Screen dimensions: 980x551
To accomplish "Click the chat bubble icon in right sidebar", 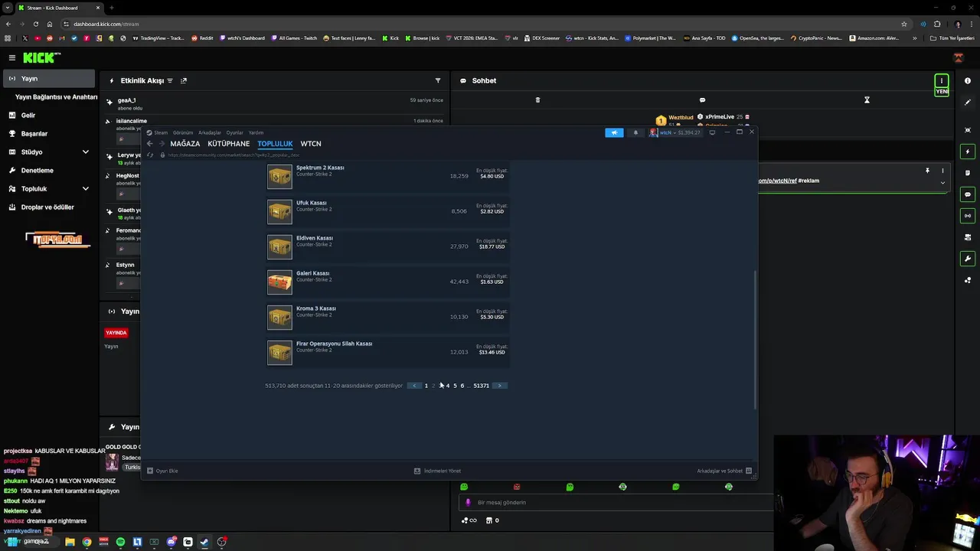I will (968, 194).
